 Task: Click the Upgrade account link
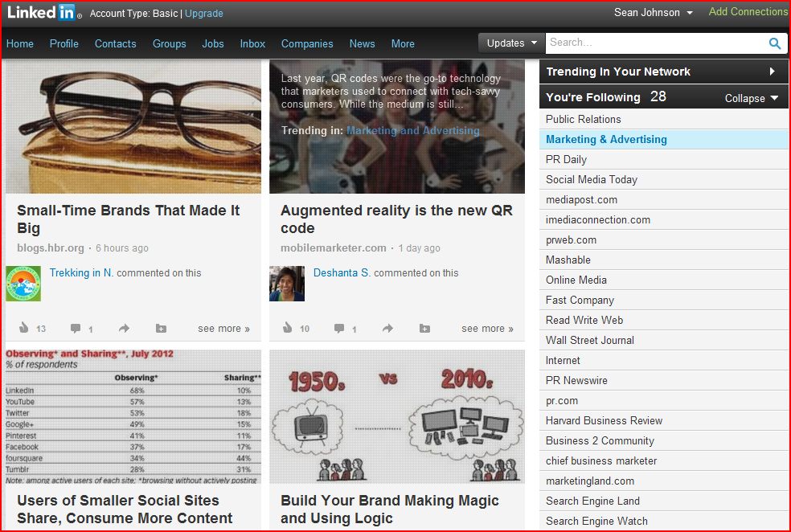204,14
